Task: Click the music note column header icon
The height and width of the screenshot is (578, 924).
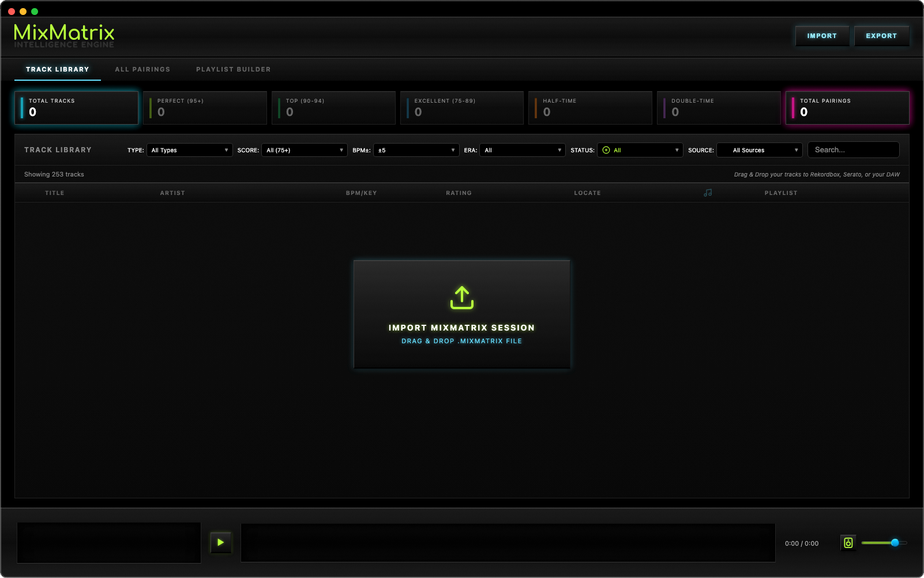Action: [x=708, y=193]
